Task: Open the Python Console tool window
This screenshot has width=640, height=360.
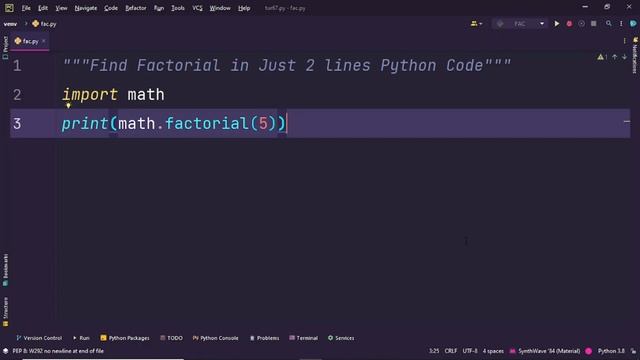Action: pyautogui.click(x=216, y=338)
